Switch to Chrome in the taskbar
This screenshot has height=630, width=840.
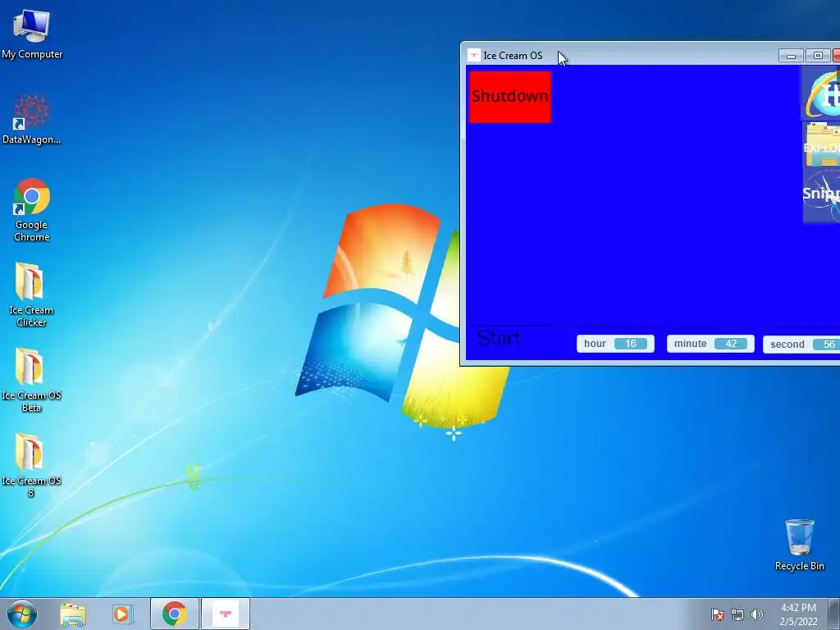(175, 614)
